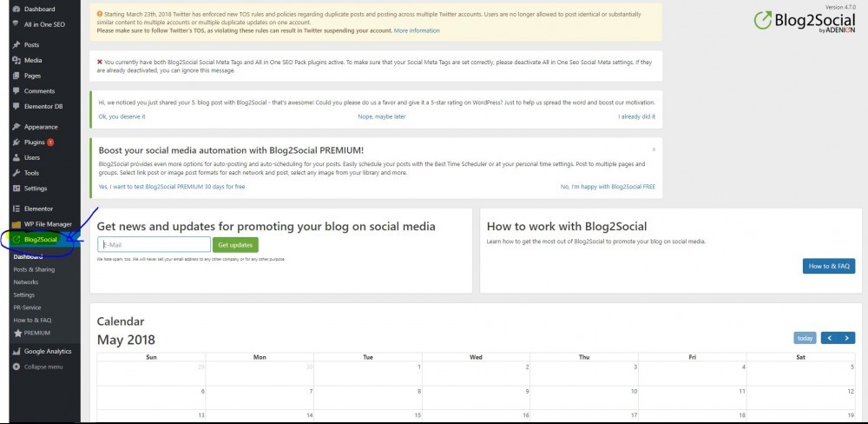Go to next calendar month
Image resolution: width=868 pixels, height=424 pixels.
tap(846, 338)
